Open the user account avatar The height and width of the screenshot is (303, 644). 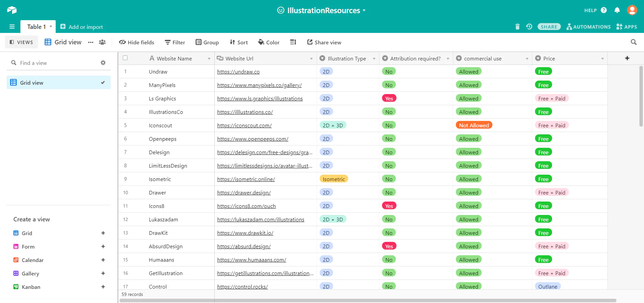coord(632,10)
